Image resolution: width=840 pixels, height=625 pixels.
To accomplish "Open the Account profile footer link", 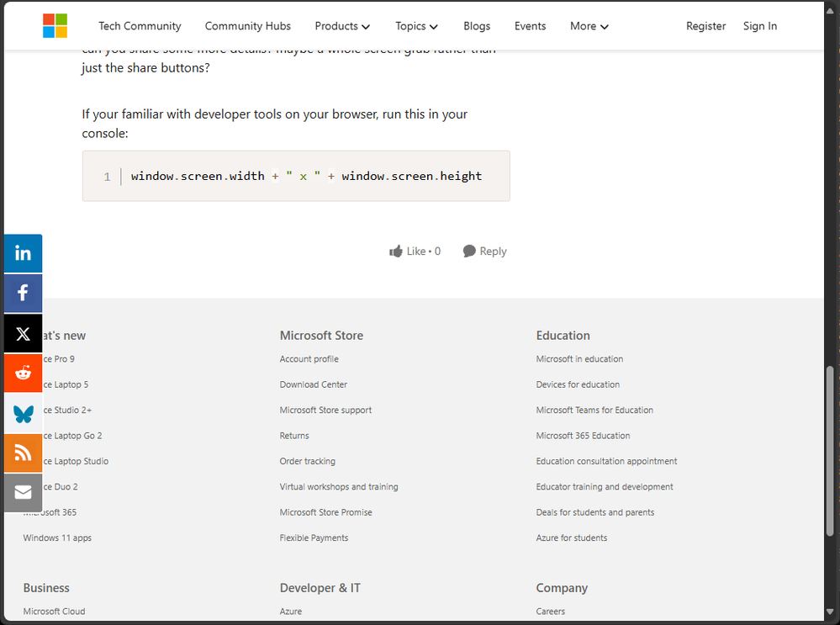I will click(x=309, y=358).
